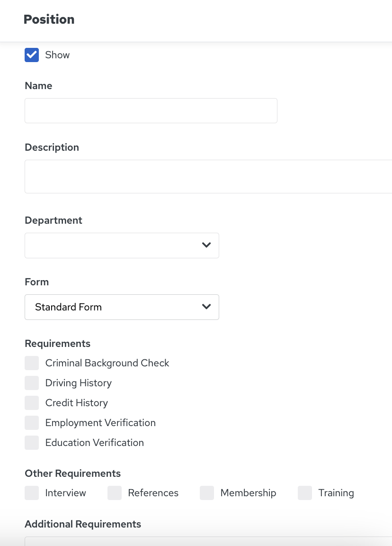Enable the Membership requirement
The width and height of the screenshot is (392, 546).
coord(207,493)
